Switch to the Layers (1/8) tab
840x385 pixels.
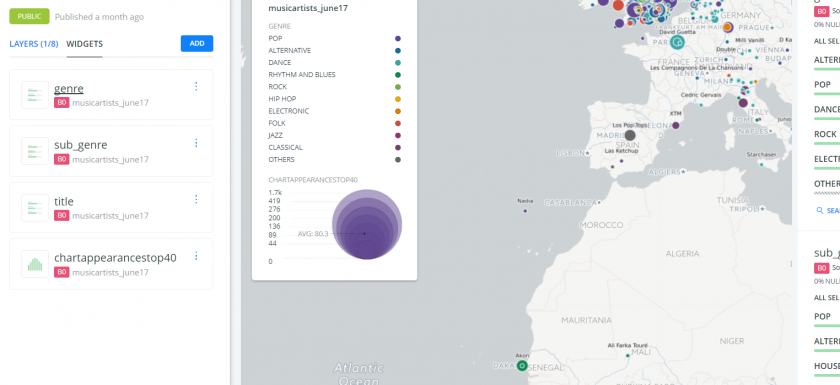34,44
